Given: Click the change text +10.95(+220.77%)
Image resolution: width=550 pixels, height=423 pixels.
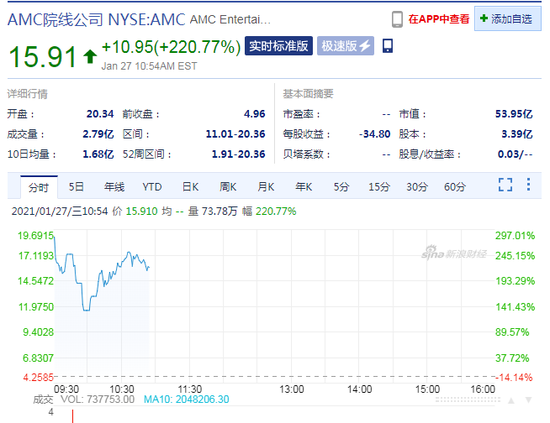Looking at the screenshot, I should point(171,47).
